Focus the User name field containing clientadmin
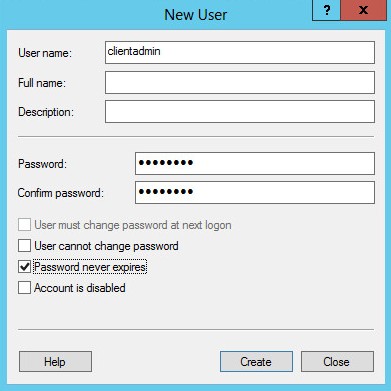This screenshot has height=391, width=391. (240, 52)
